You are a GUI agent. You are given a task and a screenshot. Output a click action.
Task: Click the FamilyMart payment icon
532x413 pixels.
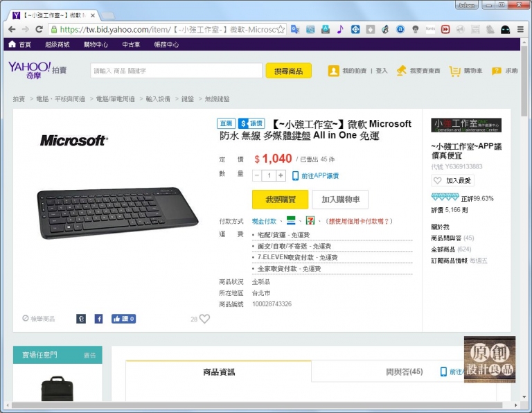(291, 220)
